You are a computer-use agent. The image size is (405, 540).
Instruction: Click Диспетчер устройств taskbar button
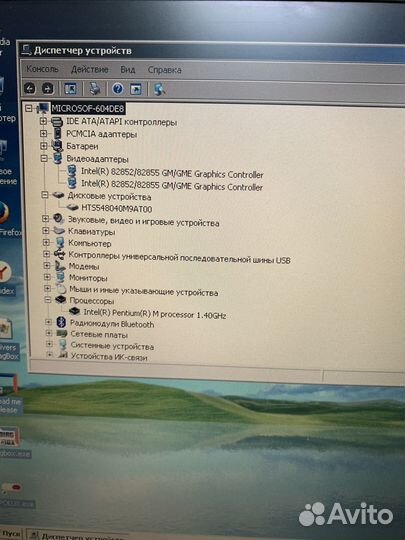[x=77, y=536]
